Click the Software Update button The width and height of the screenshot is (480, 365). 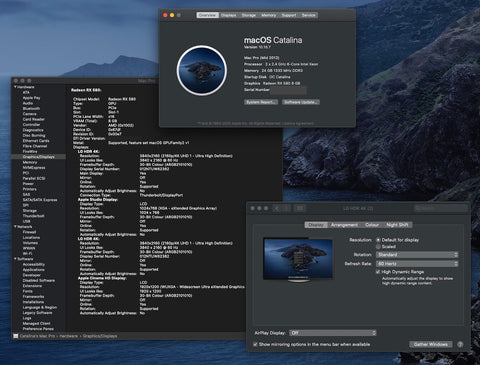(301, 102)
